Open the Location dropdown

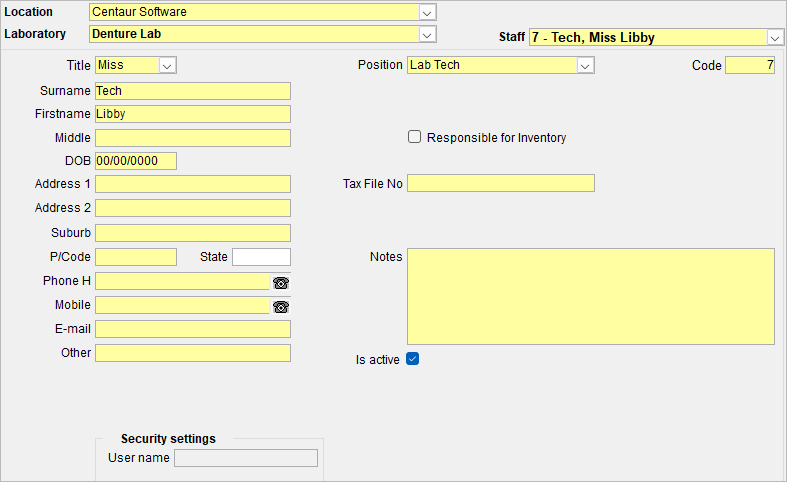pos(427,13)
